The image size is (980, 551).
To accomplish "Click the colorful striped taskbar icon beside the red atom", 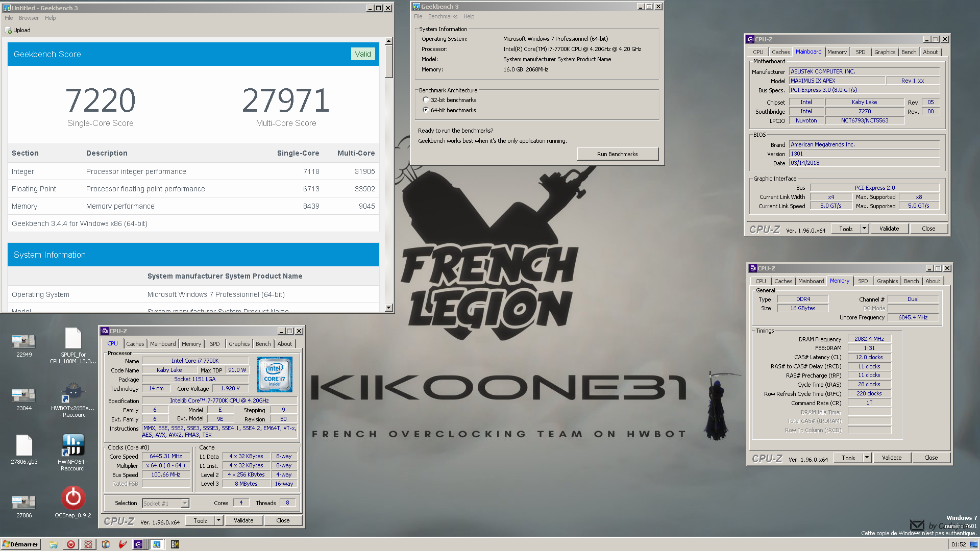I will (106, 544).
